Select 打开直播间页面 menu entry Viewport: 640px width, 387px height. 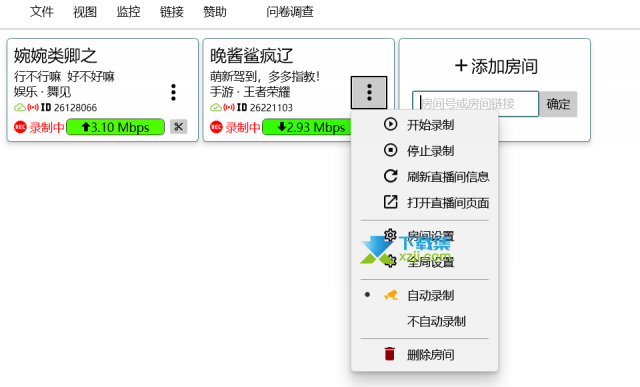[x=424, y=202]
